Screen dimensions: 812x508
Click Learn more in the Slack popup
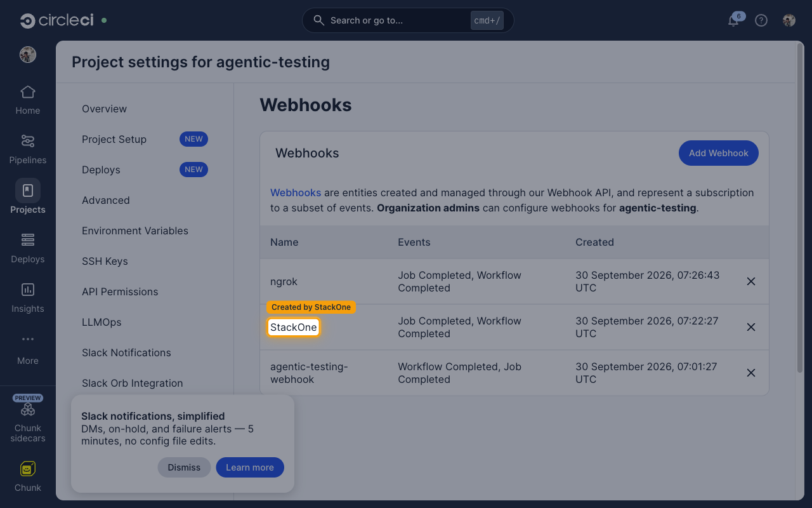[x=250, y=467]
